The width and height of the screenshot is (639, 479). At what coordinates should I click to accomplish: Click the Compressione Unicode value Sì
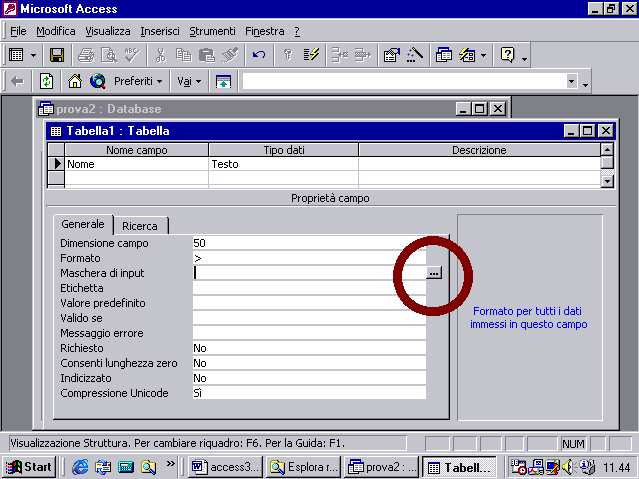(309, 393)
